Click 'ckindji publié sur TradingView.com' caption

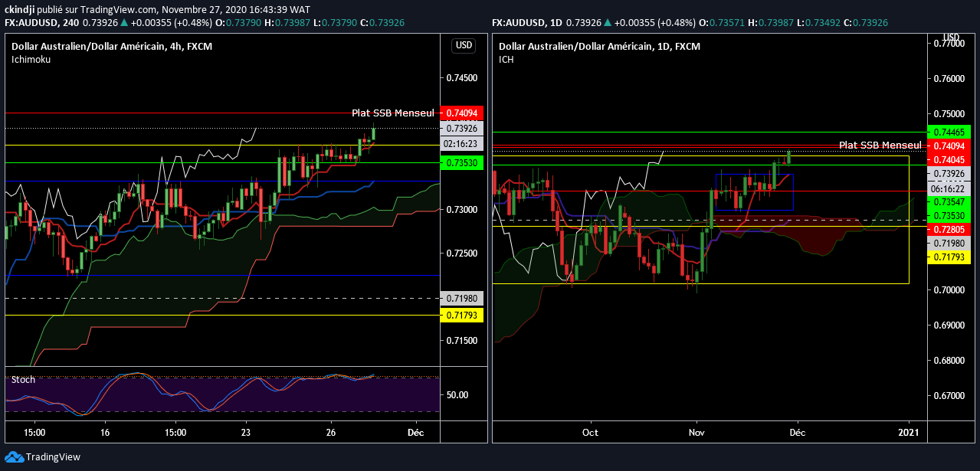pos(78,9)
